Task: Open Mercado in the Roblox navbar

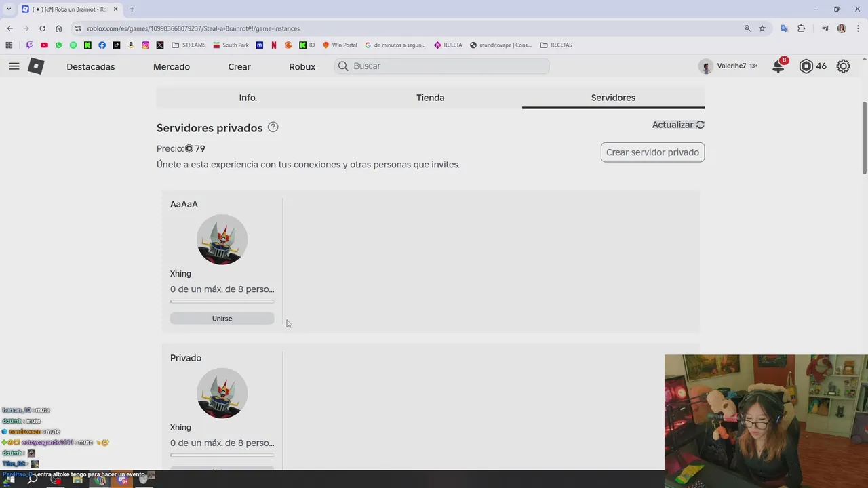Action: (172, 66)
